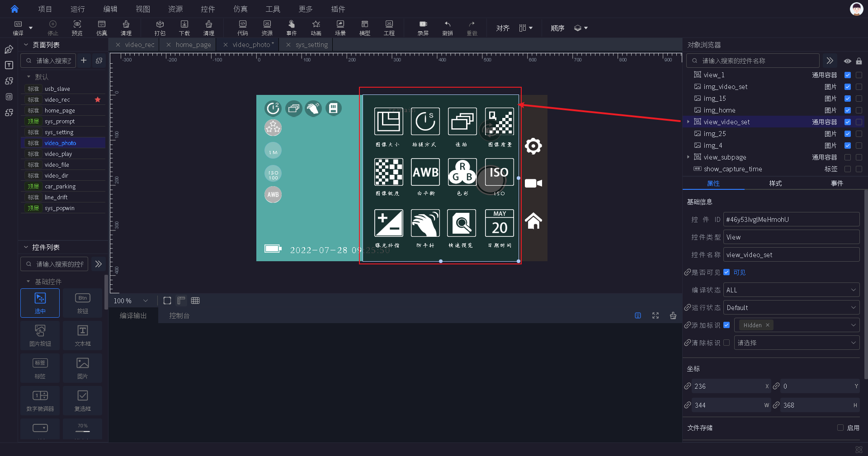Click the 打包 package toolbar icon

160,28
